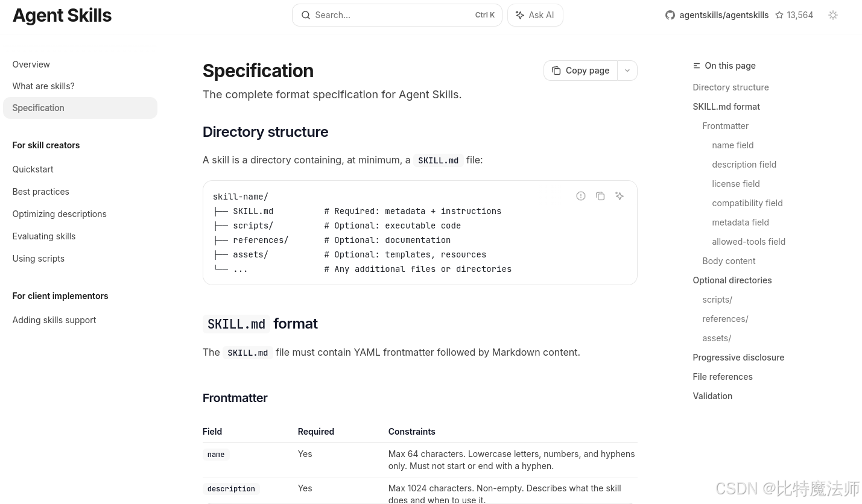
Task: Click the Required column header
Action: [315, 432]
